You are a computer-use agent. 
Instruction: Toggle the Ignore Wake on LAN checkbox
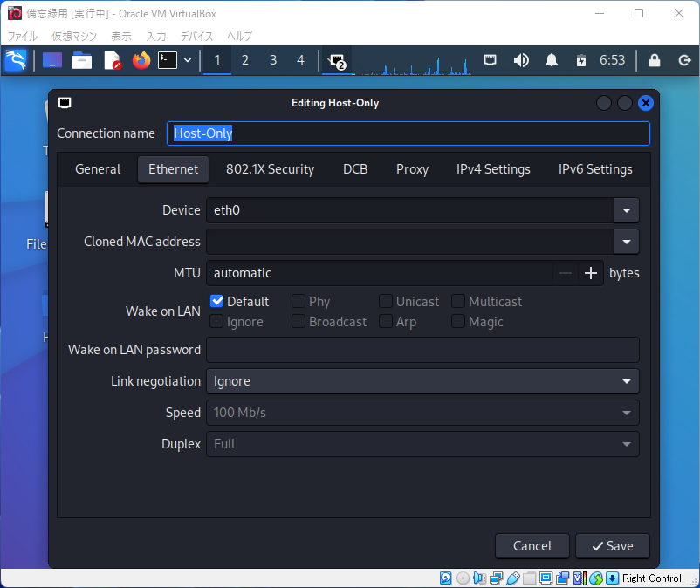pos(216,321)
